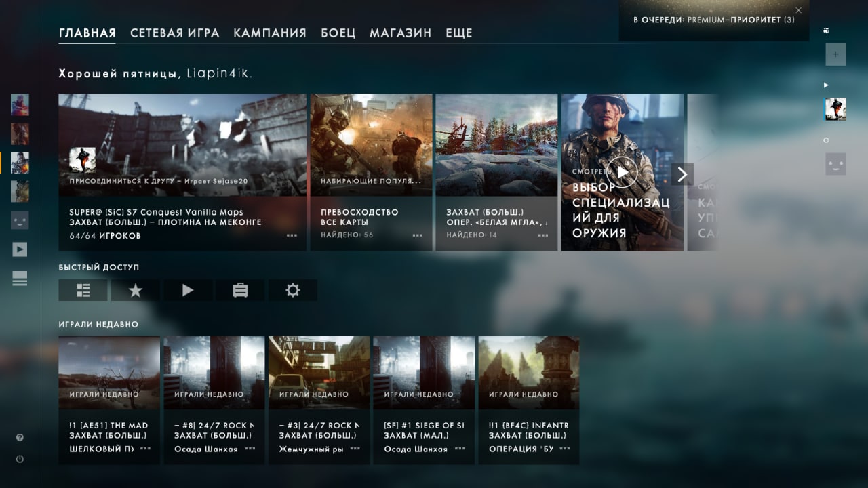The image size is (868, 488).
Task: Select the fourth game cover icon in left sidebar
Action: [x=20, y=191]
